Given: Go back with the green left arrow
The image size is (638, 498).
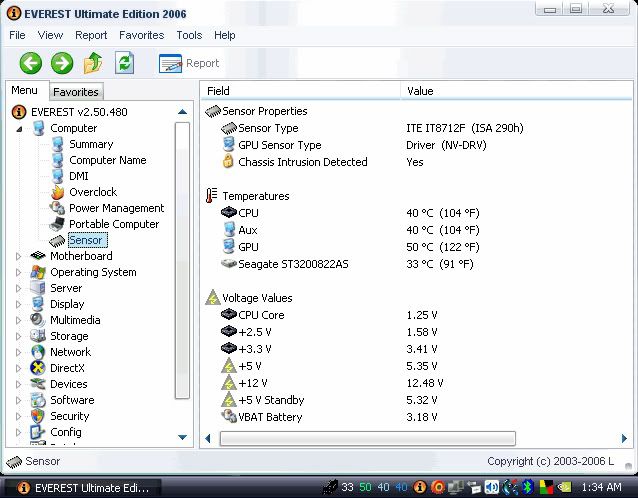Looking at the screenshot, I should tap(31, 63).
